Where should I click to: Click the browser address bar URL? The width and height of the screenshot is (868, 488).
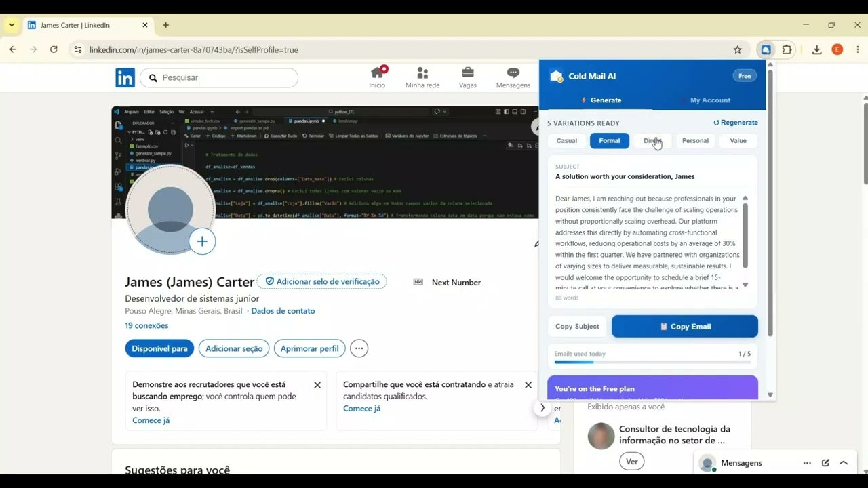(x=194, y=49)
